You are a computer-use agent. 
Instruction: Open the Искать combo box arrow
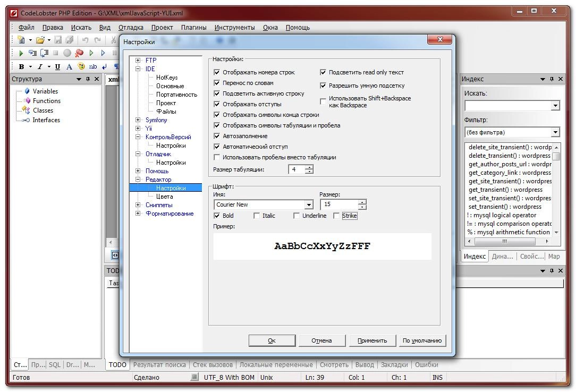(555, 106)
